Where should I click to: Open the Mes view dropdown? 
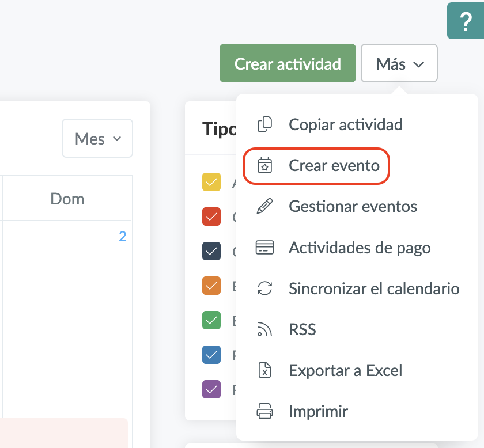[97, 138]
